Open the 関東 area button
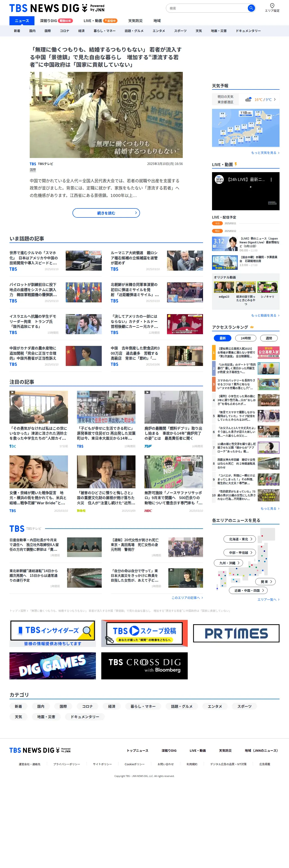 [266, 582]
